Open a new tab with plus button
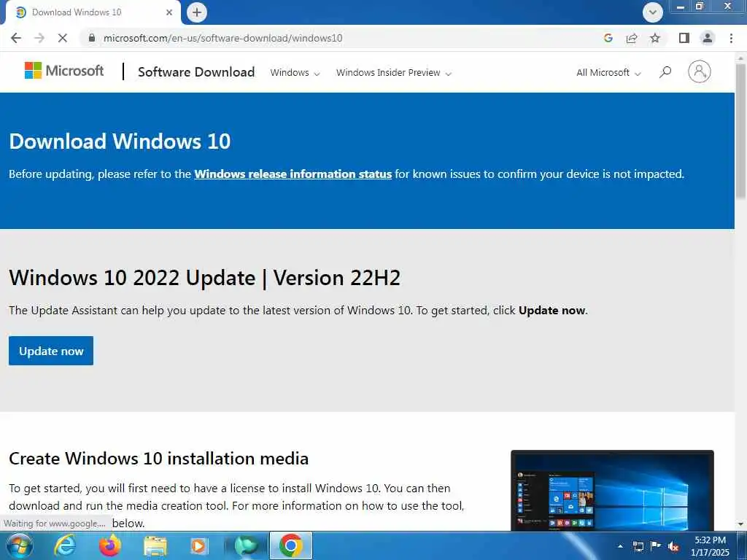 point(197,12)
